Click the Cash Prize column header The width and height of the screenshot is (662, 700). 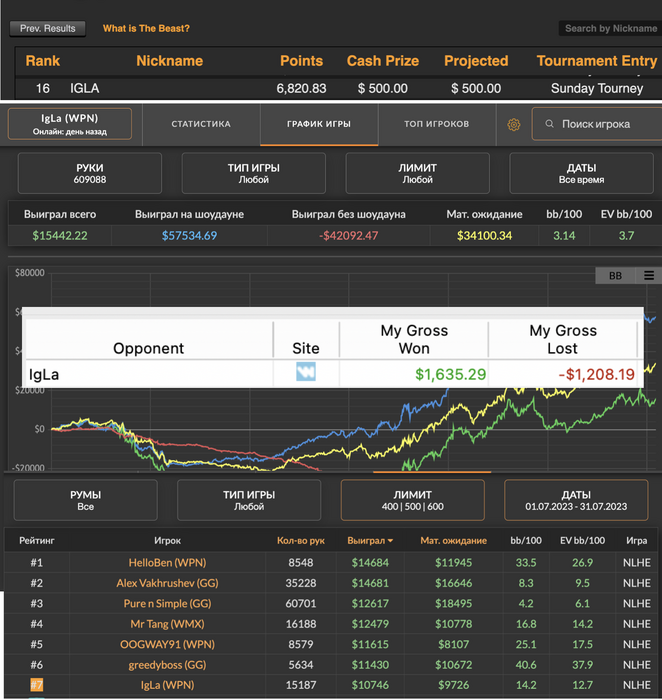(383, 61)
